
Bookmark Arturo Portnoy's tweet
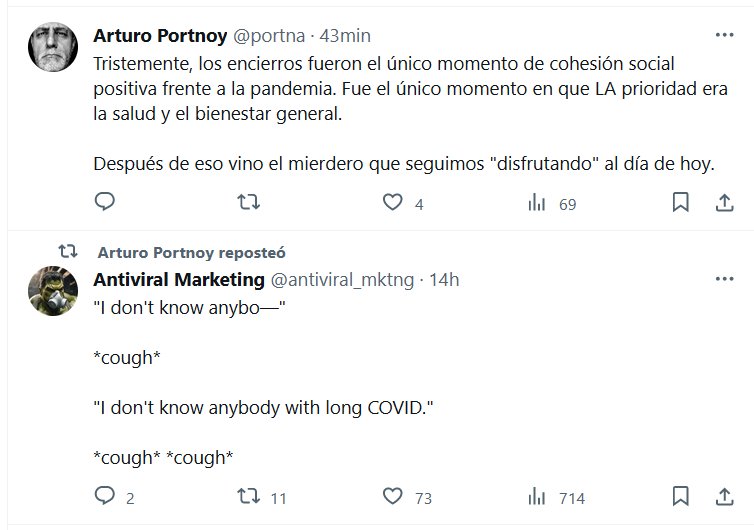(x=680, y=203)
